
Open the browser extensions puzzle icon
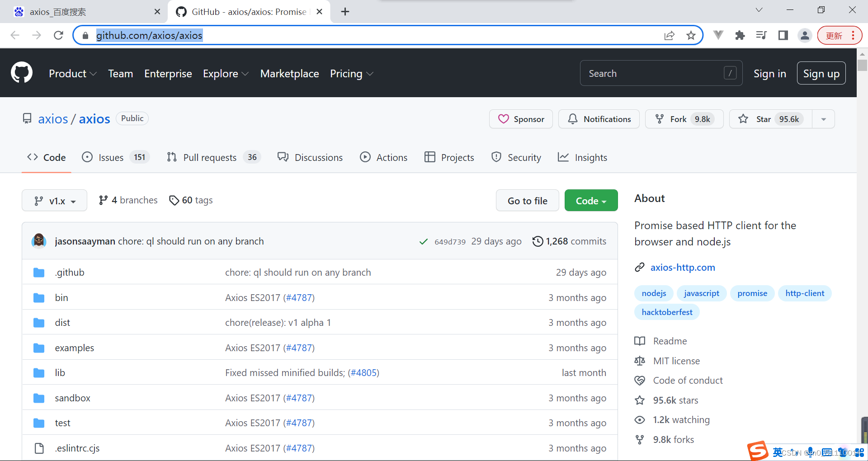[740, 35]
